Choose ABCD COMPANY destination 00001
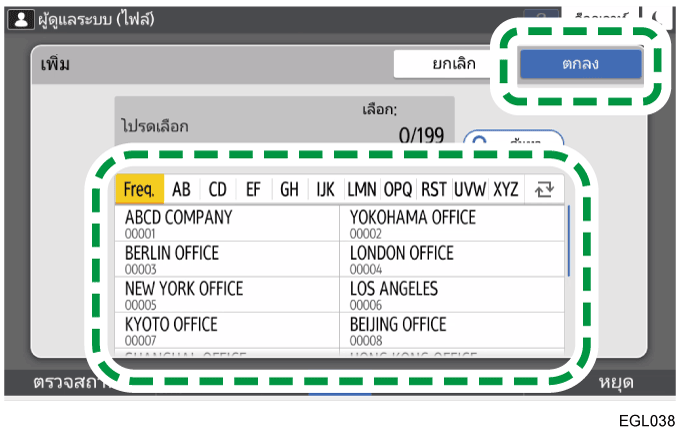The image size is (679, 431). 228,223
